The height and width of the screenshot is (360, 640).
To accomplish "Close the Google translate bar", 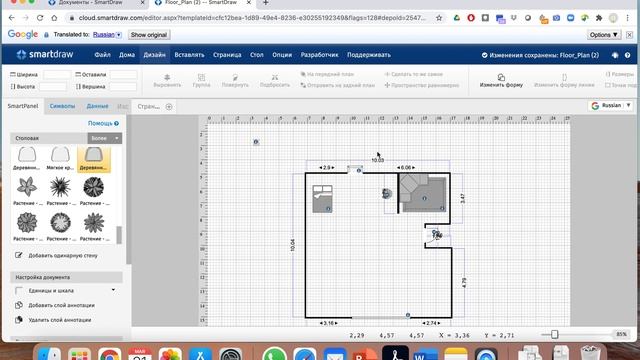I will [629, 35].
